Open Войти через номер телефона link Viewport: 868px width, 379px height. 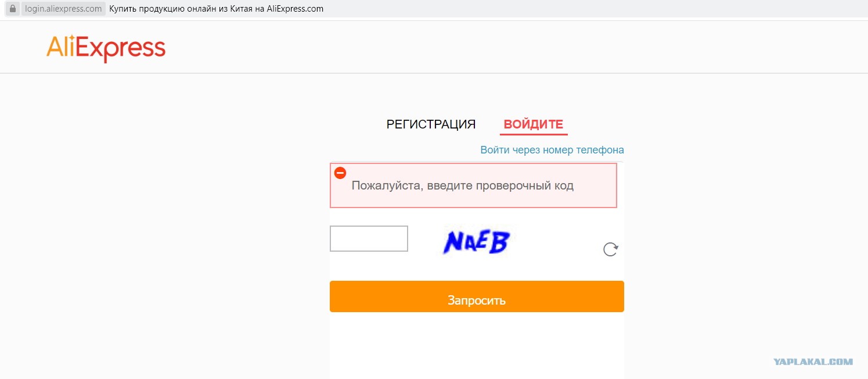(x=552, y=150)
